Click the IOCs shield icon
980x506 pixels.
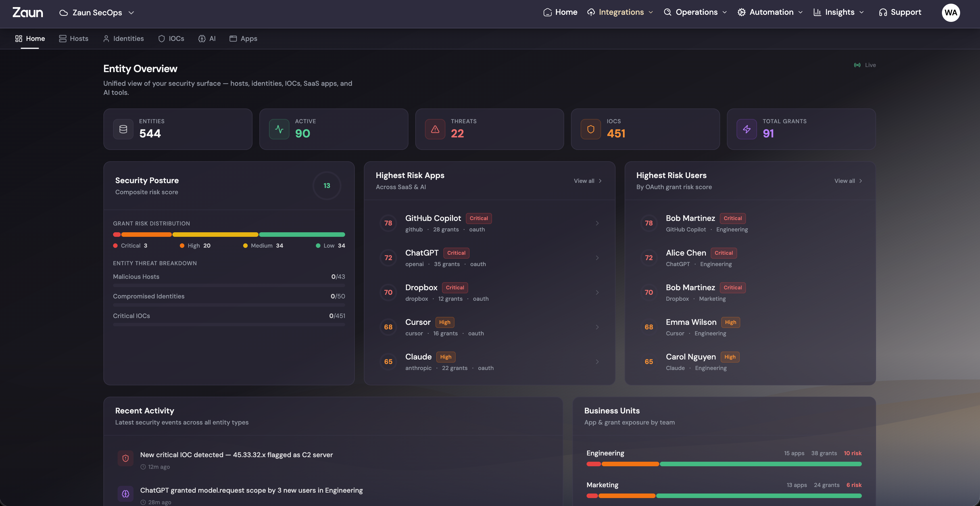[591, 129]
